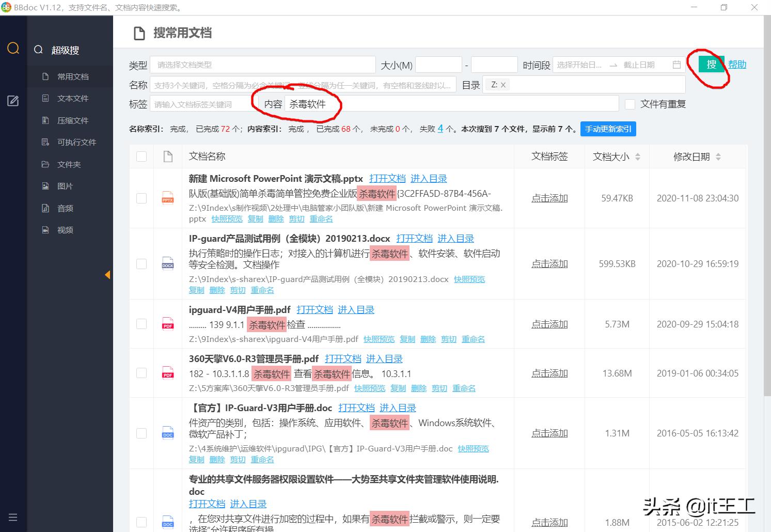Click the magnifier search icon in left rail
The height and width of the screenshot is (532, 771).
(13, 48)
